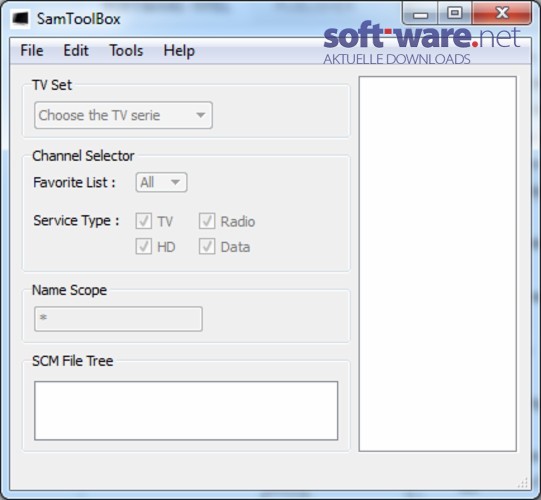This screenshot has height=500, width=541.
Task: Toggle the TV service type checkbox
Action: 144,221
